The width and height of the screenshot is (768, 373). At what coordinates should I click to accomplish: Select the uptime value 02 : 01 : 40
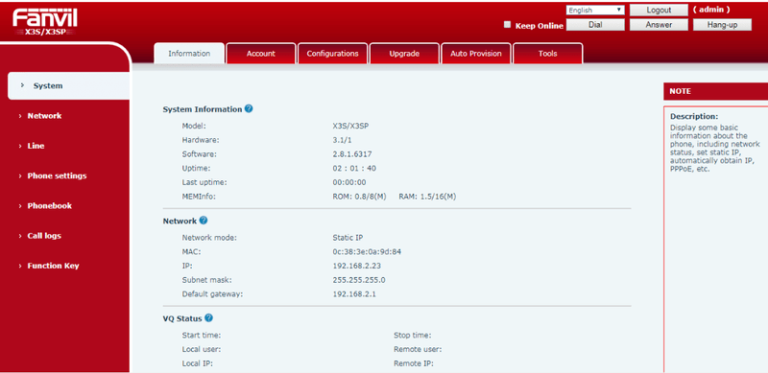(x=354, y=168)
